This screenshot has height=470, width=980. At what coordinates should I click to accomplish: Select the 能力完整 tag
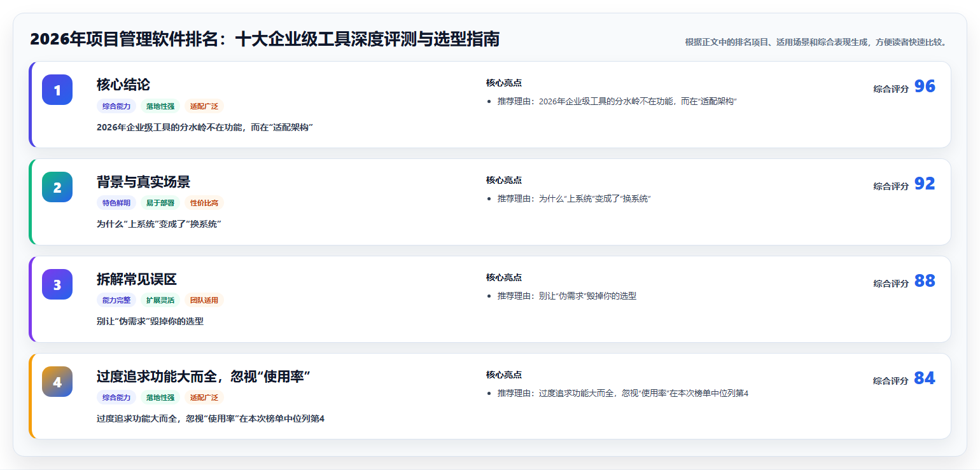pos(116,300)
